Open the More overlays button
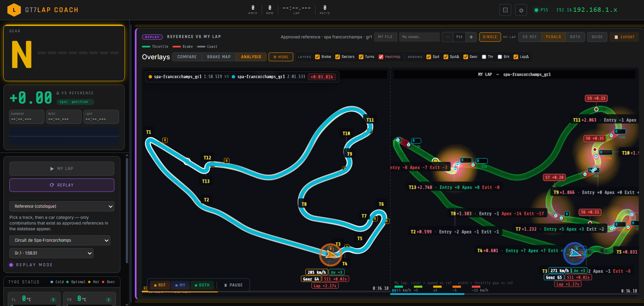The image size is (644, 306). 281,57
